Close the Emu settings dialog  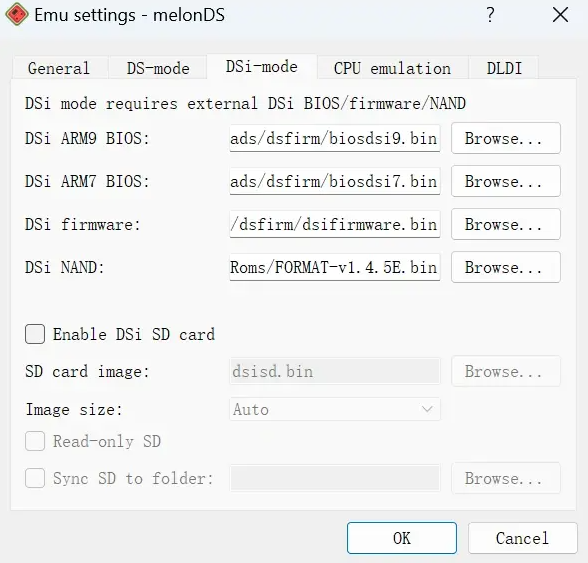click(560, 15)
